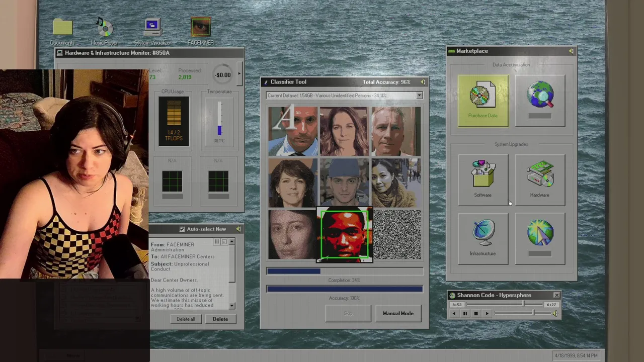Viewport: 644px width, 362px height.
Task: Adjust the music volume slider
Action: tap(523, 313)
